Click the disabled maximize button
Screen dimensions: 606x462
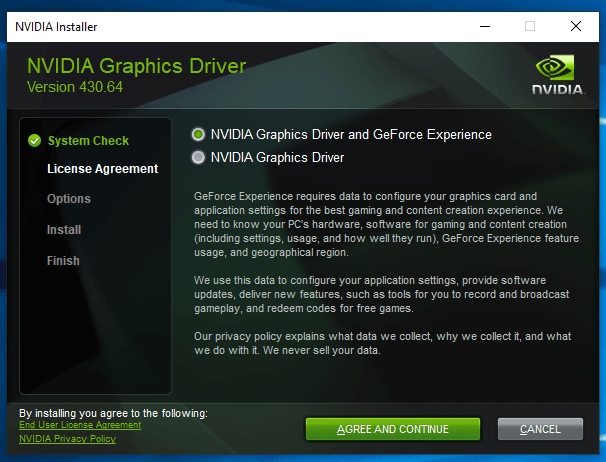(x=530, y=27)
